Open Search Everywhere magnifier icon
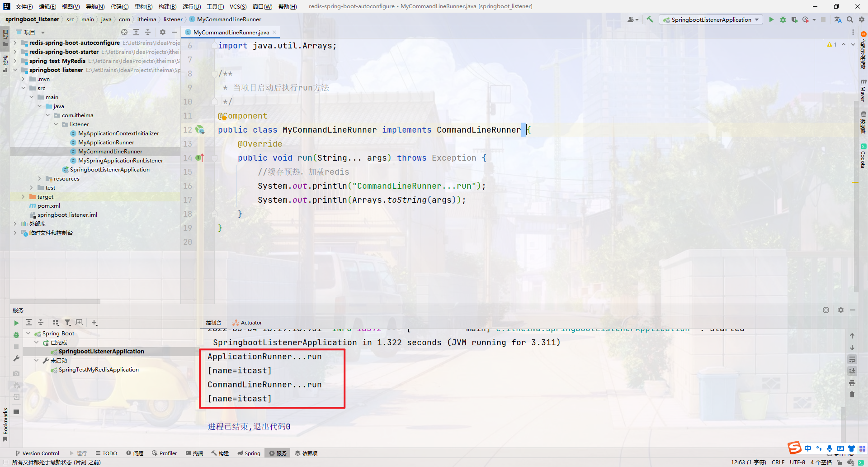868x467 pixels. 850,19
